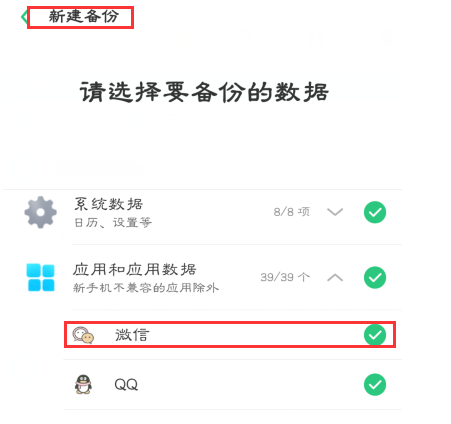Deselect QQ from the backup
Image resolution: width=451 pixels, height=424 pixels.
[375, 385]
